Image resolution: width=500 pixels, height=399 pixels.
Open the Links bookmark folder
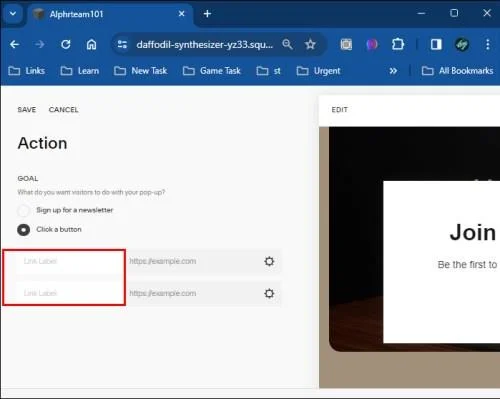tap(27, 71)
